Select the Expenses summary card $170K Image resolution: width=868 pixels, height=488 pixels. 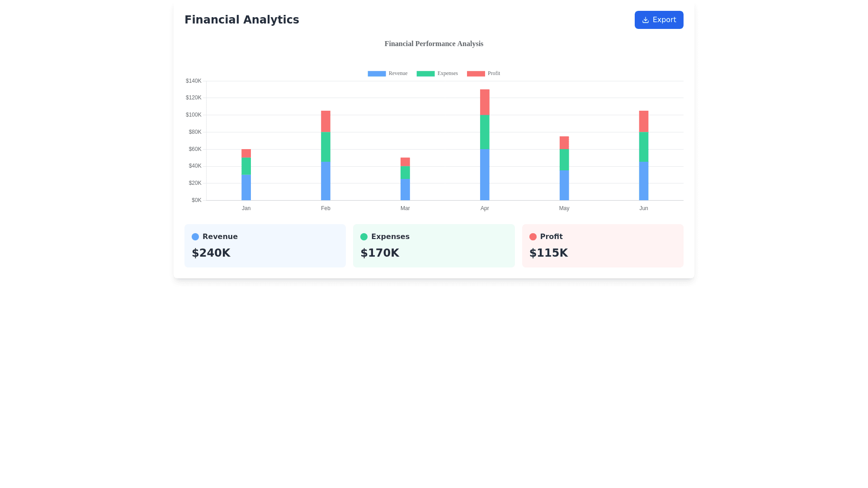[x=434, y=246]
